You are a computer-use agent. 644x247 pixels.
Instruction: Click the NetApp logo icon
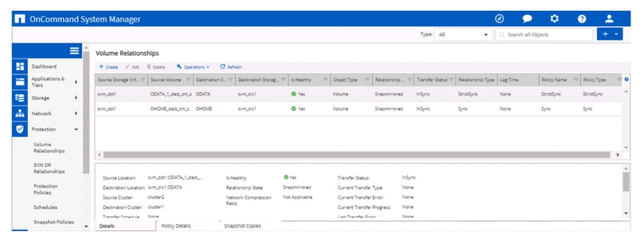tap(19, 19)
